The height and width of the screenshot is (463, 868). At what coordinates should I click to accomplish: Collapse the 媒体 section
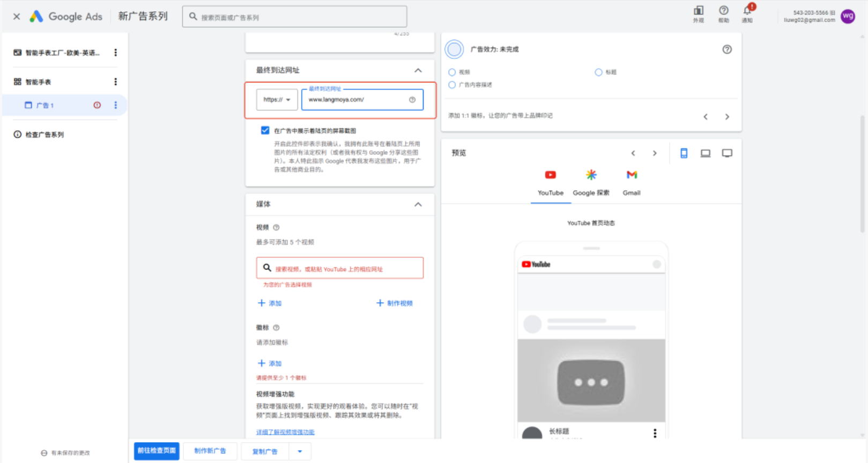pos(418,204)
